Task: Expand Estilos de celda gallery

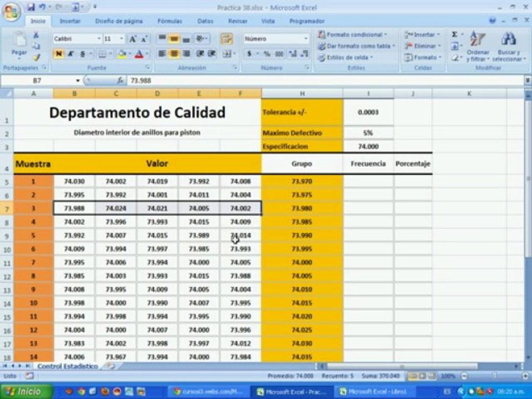Action: 346,57
